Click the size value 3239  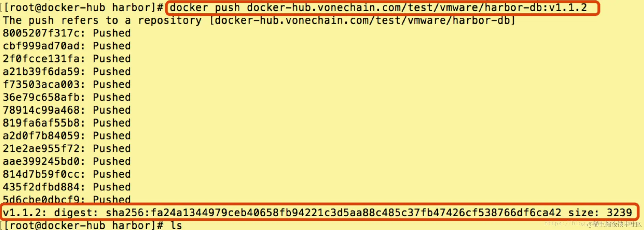(x=619, y=213)
